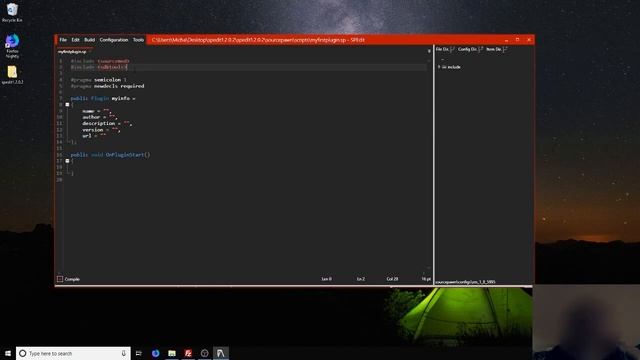The width and height of the screenshot is (640, 360).
Task: Collapse the myinfo block fold marker
Action: pyautogui.click(x=68, y=105)
